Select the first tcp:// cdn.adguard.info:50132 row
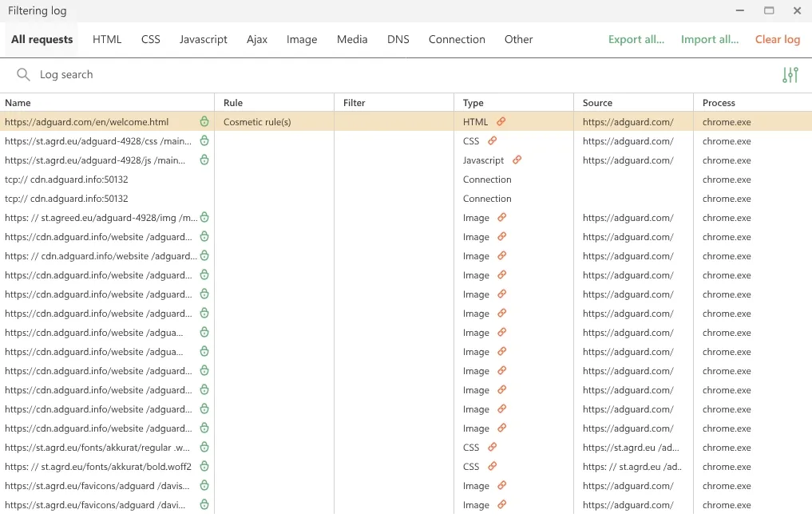Screen dimensions: 812x521 (66, 180)
